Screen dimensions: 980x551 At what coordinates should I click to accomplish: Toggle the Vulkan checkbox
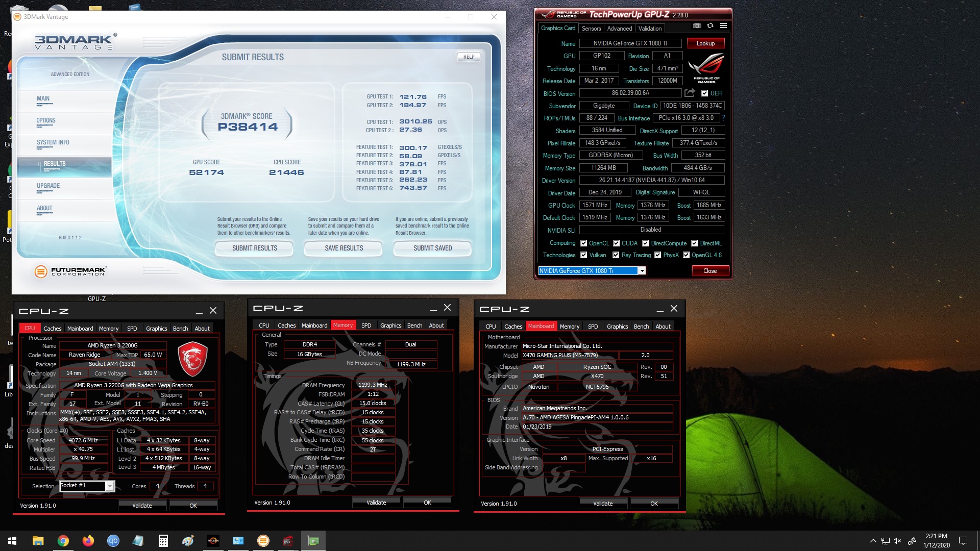coord(583,255)
